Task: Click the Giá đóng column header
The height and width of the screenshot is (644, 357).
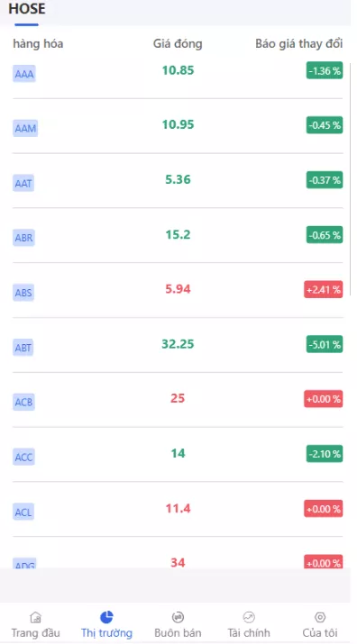Action: tap(178, 43)
